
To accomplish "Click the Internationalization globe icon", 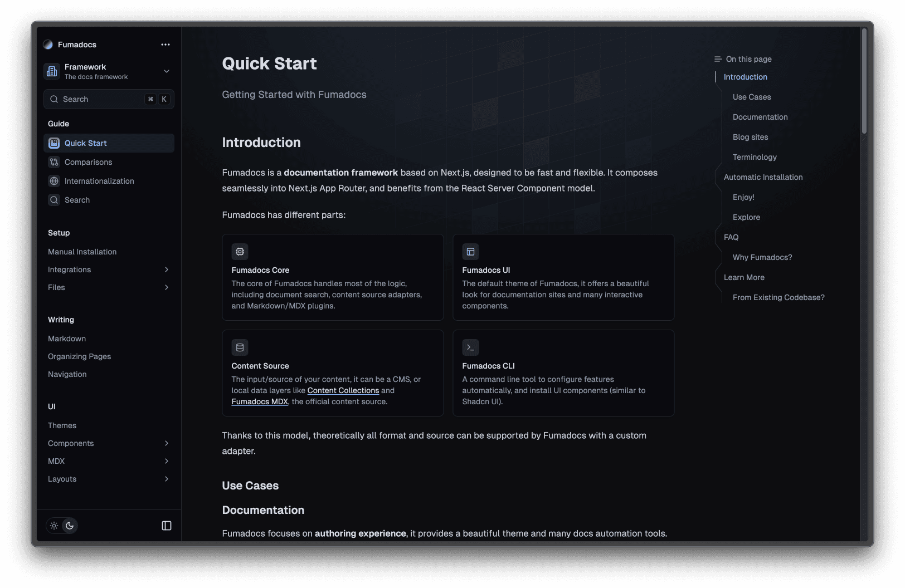I will click(x=54, y=181).
